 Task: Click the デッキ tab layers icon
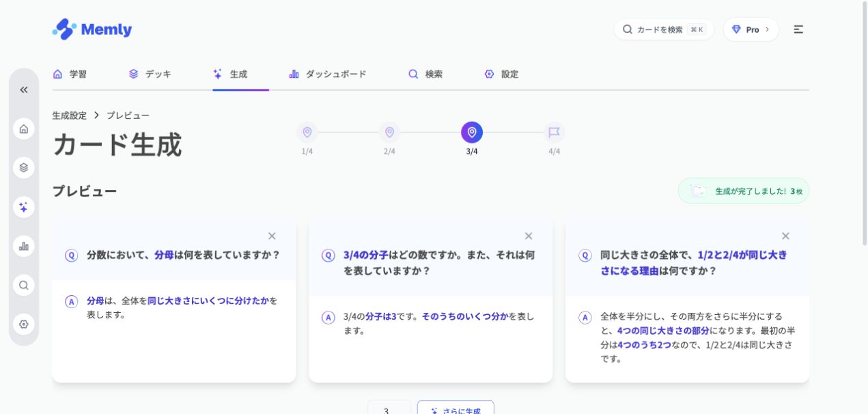click(134, 74)
